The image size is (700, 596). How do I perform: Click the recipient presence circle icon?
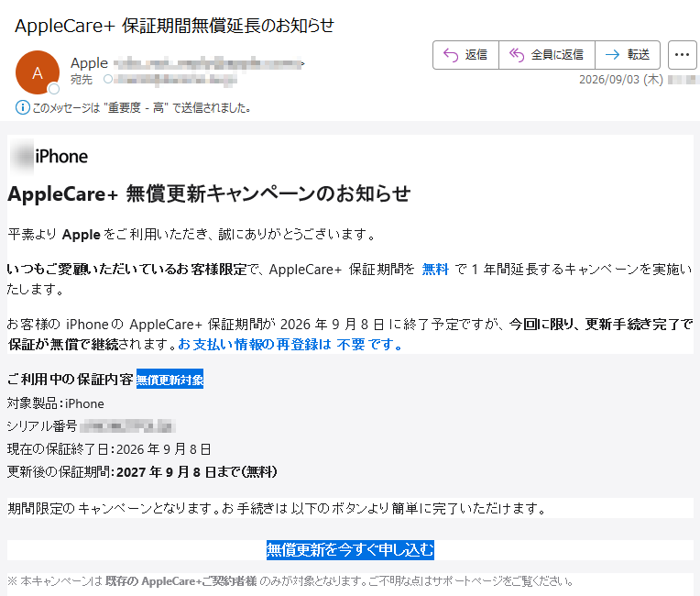pos(108,79)
